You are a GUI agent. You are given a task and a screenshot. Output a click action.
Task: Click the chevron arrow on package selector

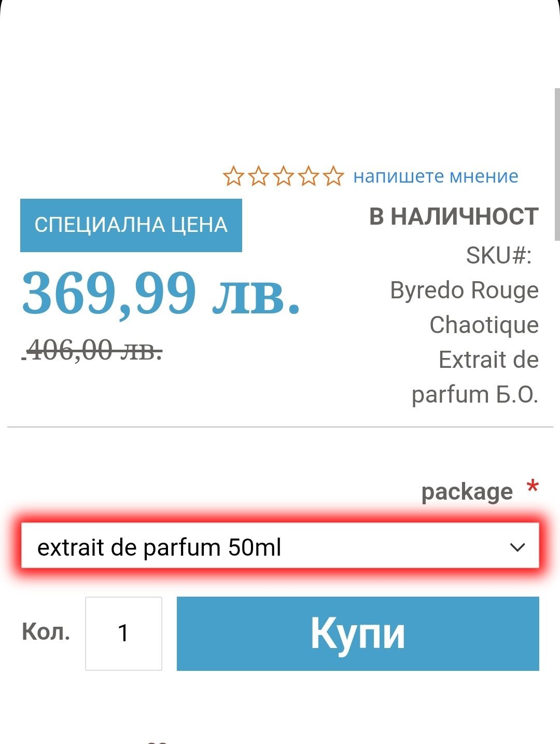[x=517, y=547]
